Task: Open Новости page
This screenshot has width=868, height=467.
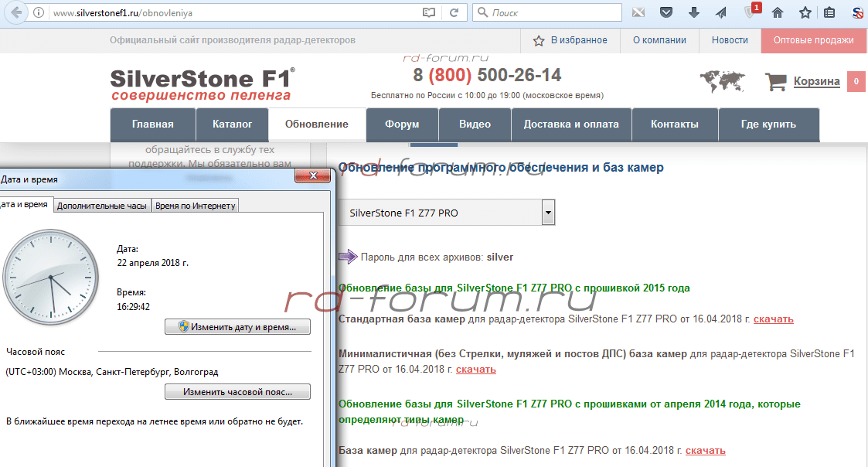Action: (x=730, y=40)
